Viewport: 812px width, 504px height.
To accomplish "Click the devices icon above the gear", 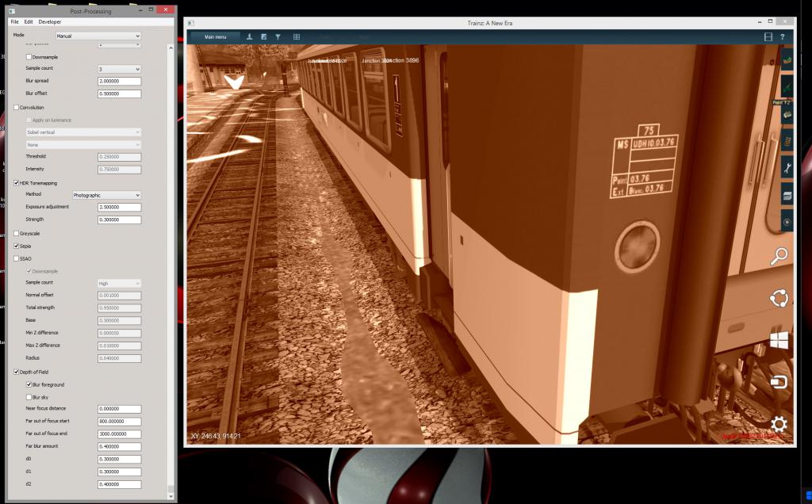I will tap(779, 383).
